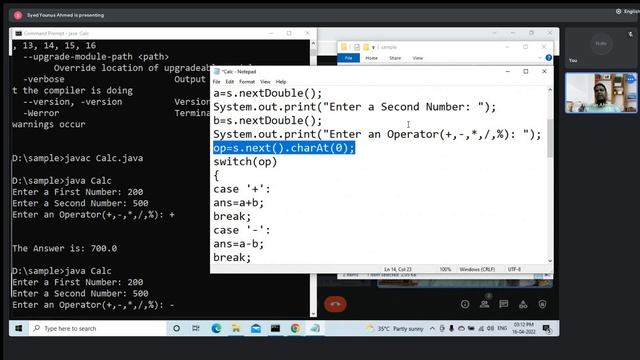The image size is (640, 360).
Task: Click highlighted line op=s.next().charAt(0);
Action: (x=284, y=148)
